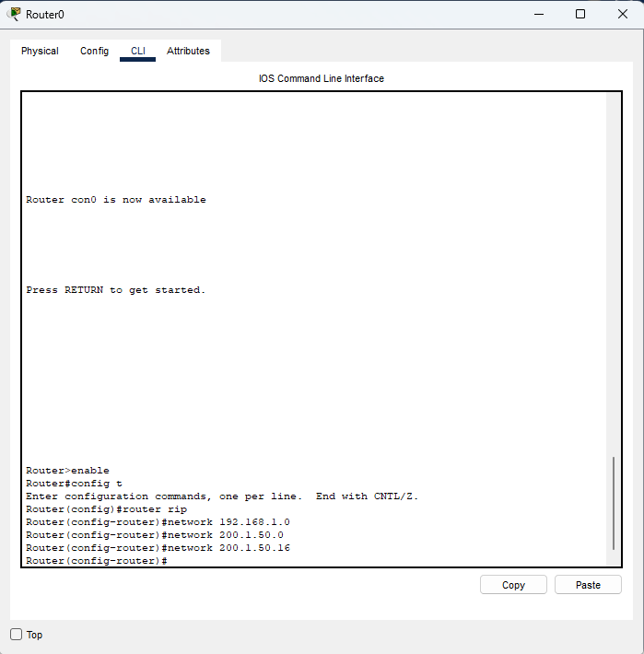Open the Config tab

click(x=94, y=52)
